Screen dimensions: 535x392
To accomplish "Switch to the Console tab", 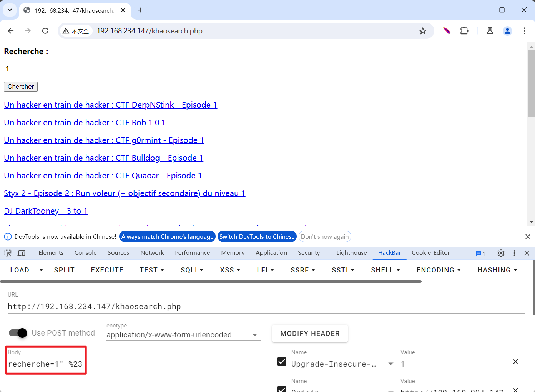I will 85,253.
